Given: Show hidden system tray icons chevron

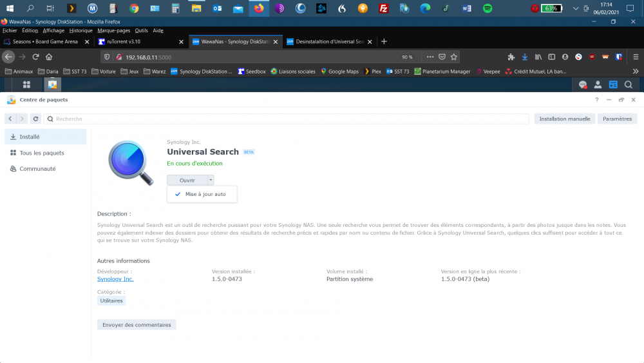Looking at the screenshot, I should tap(575, 8).
